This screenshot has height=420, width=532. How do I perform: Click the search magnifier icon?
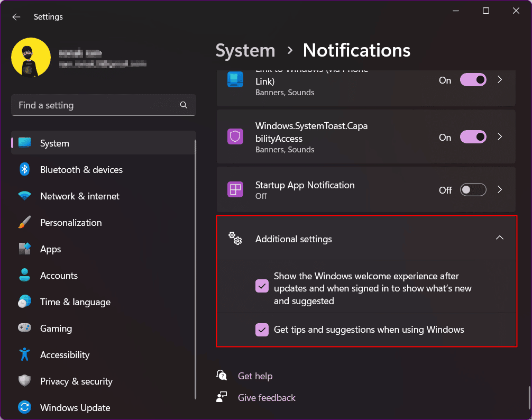[184, 105]
